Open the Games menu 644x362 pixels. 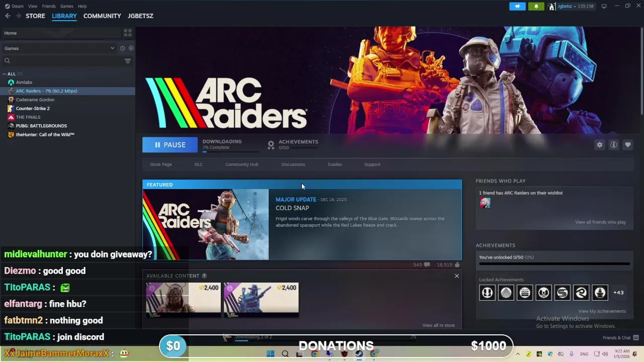[x=66, y=6]
